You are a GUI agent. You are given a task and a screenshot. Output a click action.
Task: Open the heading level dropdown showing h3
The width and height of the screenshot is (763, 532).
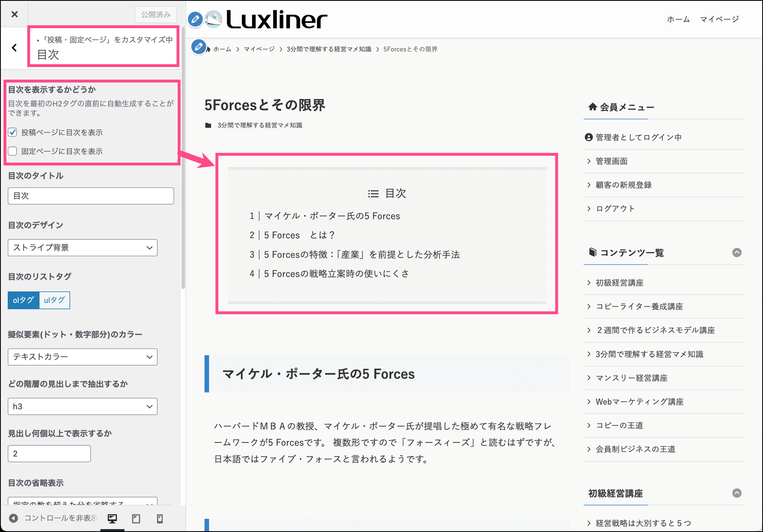tap(83, 407)
